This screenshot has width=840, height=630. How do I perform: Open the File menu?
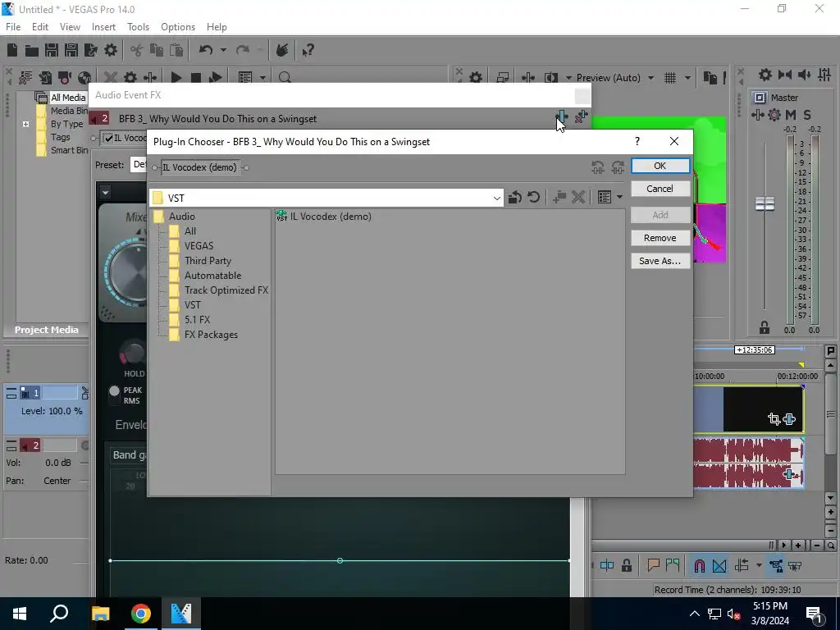tap(13, 27)
